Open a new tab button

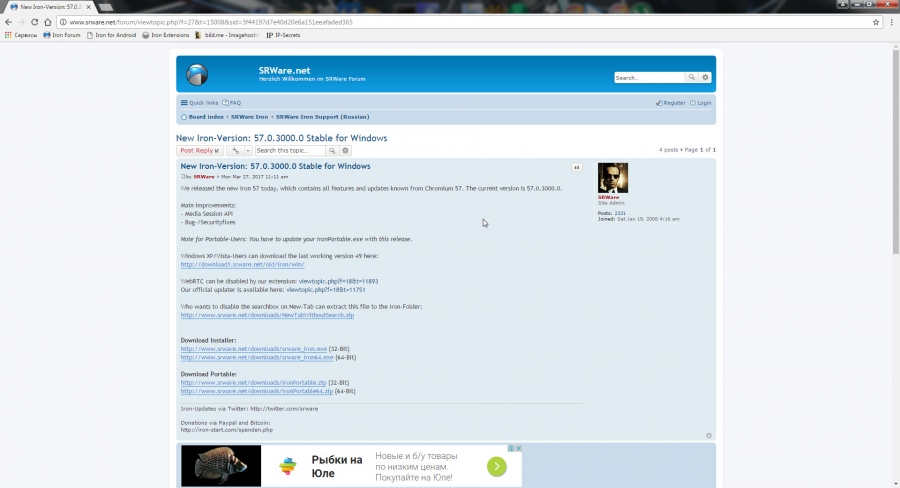point(106,7)
